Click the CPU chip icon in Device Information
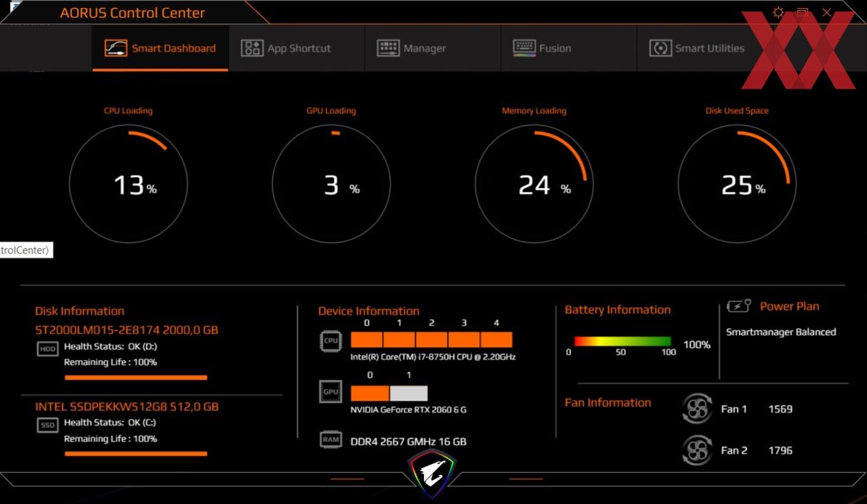 tap(331, 340)
